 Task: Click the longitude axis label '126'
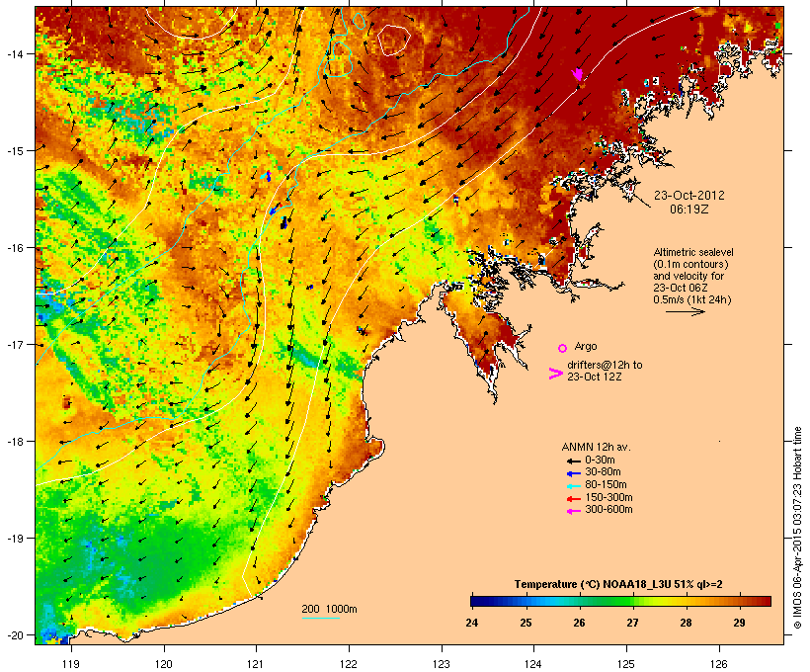tap(719, 664)
